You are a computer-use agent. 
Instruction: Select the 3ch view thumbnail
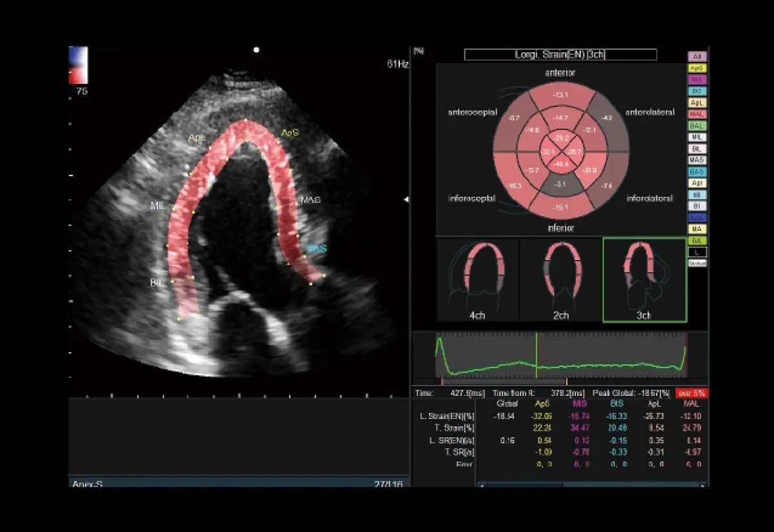644,279
